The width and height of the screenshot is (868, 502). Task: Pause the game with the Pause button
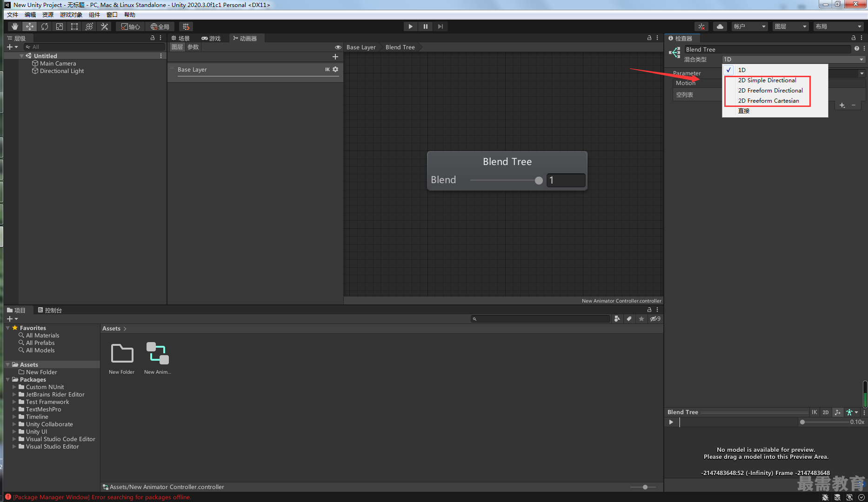(x=425, y=26)
